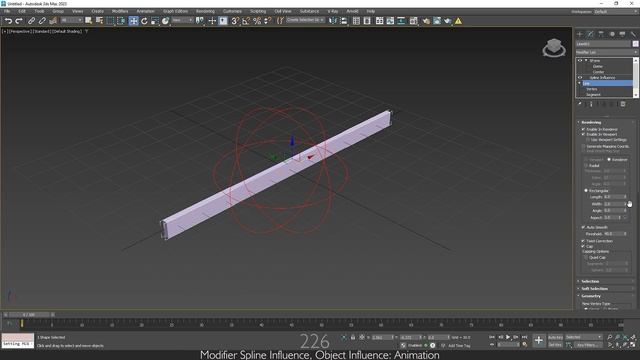Collapse the Rendering rollout

(591, 122)
